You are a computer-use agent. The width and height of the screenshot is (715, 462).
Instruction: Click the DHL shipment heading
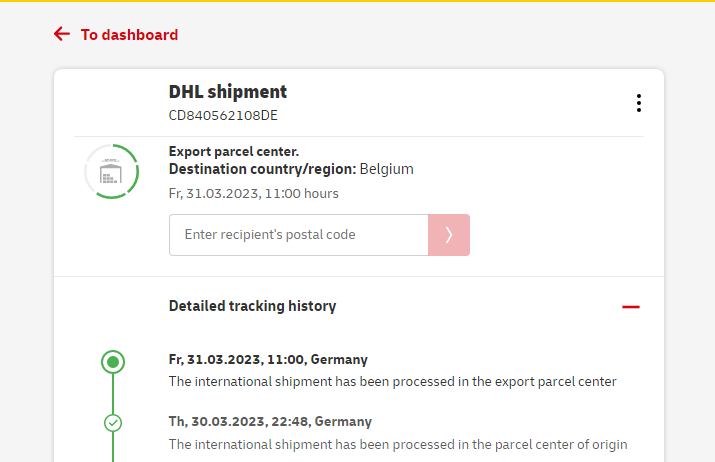tap(228, 92)
